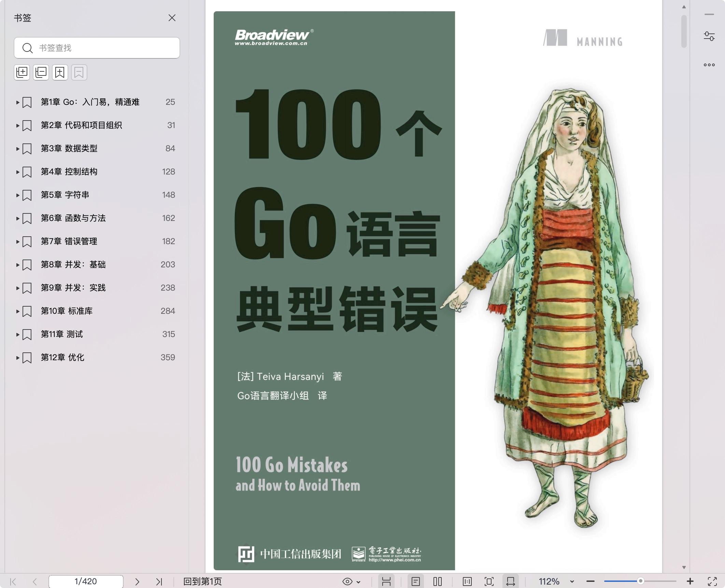Expand 第7章 错误管理 bookmark

(17, 241)
